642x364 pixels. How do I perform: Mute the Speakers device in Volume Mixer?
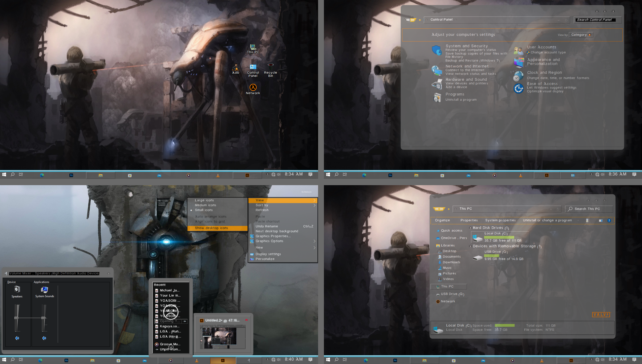17,338
